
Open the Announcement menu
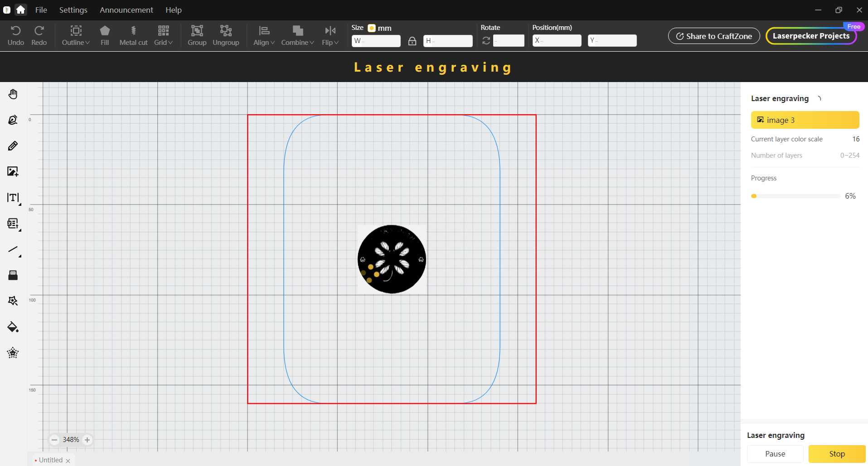[126, 10]
